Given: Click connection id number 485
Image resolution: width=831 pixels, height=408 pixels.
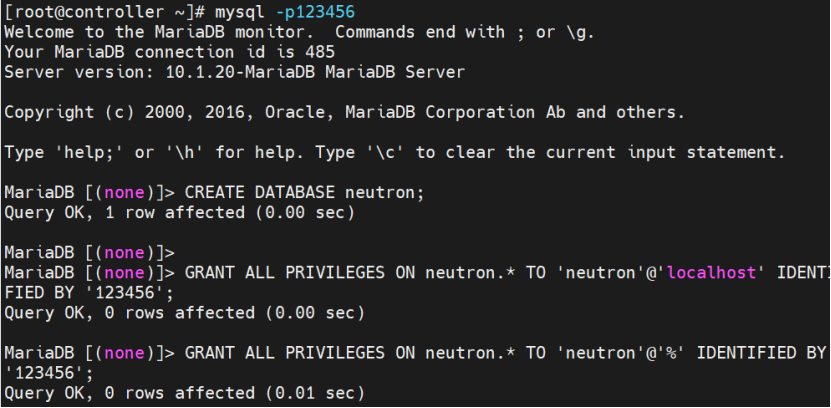Looking at the screenshot, I should tap(320, 52).
